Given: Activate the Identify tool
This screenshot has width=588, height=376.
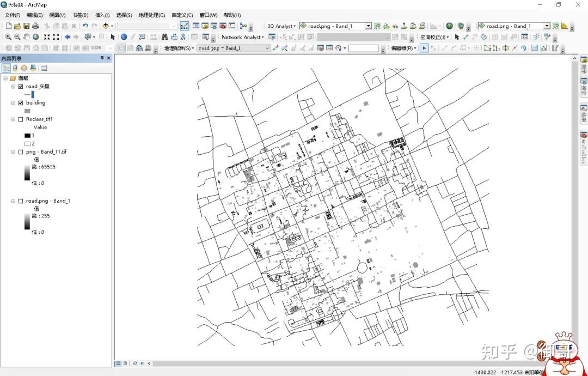Looking at the screenshot, I should pos(124,37).
